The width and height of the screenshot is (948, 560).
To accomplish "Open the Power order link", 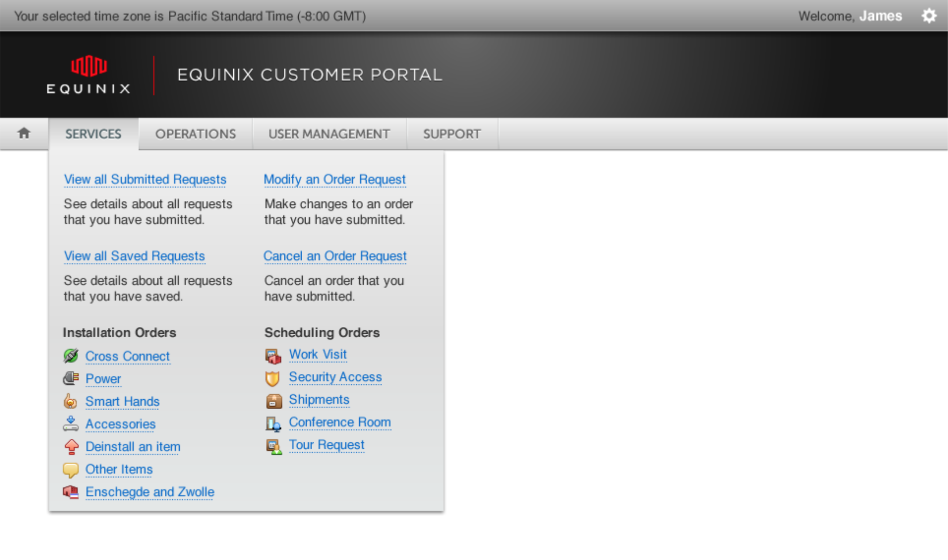I will (x=103, y=379).
